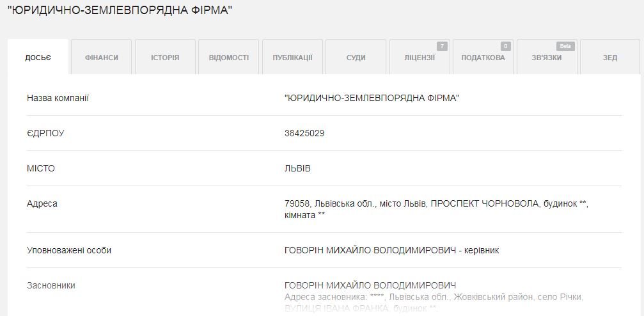Open the ІСТОРІЯ tab
The width and height of the screenshot is (644, 316).
pos(165,57)
